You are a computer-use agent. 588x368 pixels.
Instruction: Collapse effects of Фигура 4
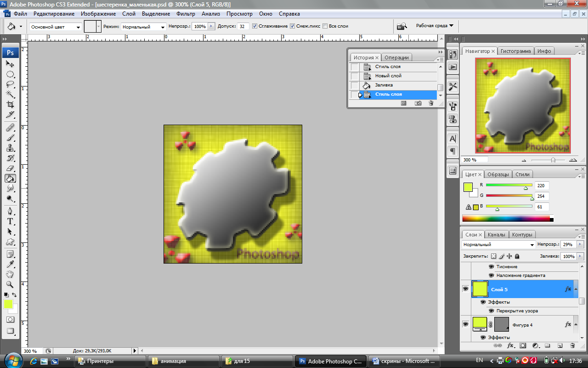point(576,325)
